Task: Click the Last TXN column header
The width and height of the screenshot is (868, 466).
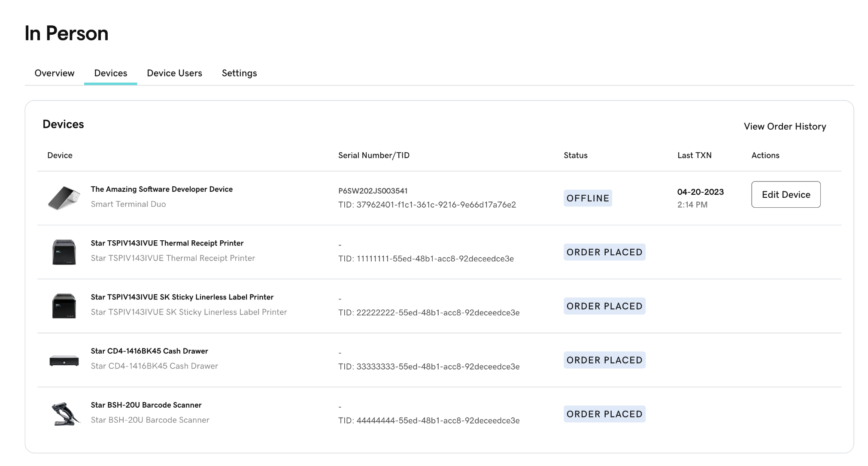Action: [x=694, y=155]
